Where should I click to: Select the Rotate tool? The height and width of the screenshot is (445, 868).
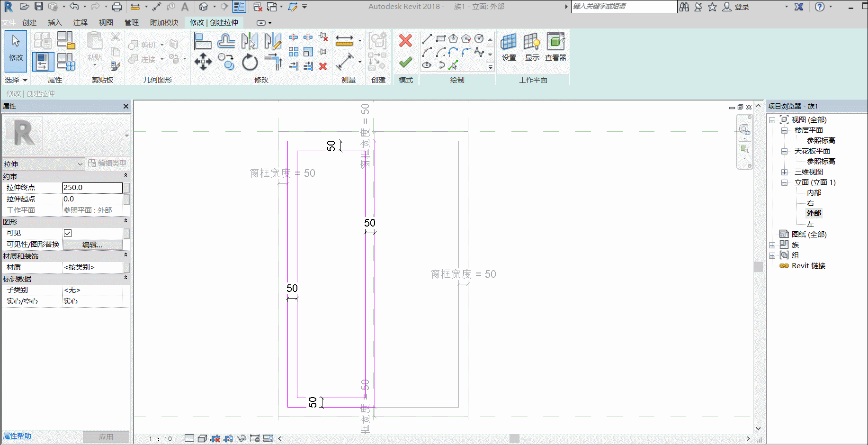[250, 62]
